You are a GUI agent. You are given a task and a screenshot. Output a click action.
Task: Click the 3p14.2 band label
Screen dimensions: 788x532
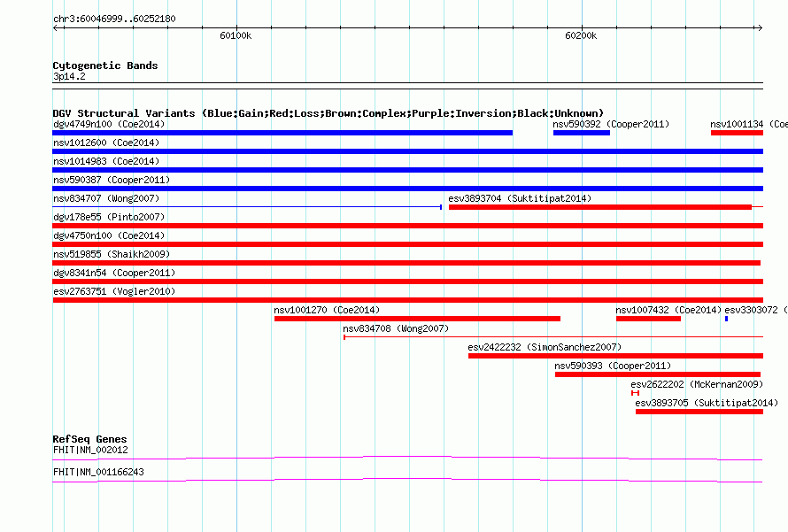pyautogui.click(x=69, y=76)
